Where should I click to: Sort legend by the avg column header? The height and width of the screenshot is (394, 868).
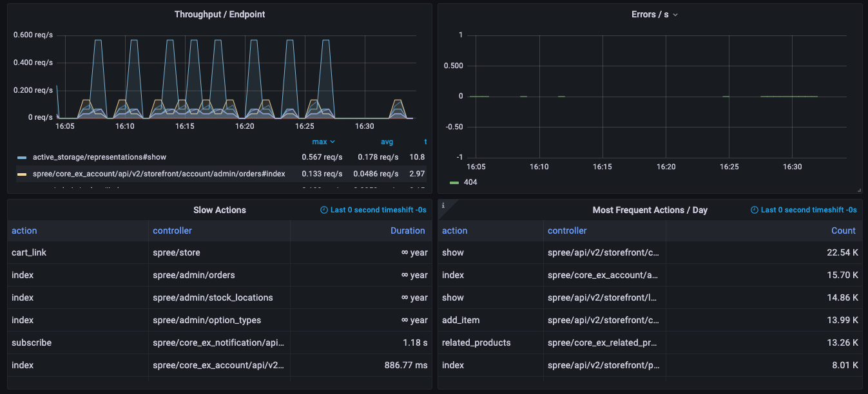(387, 142)
